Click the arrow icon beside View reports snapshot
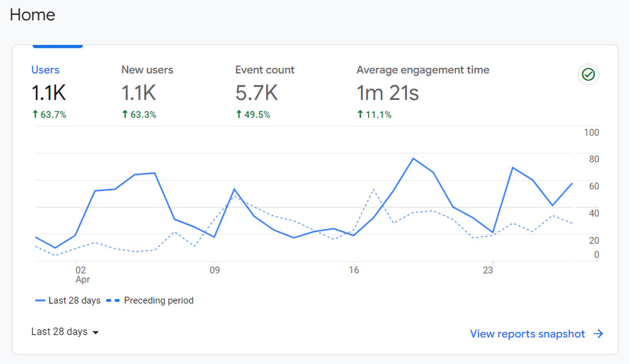The height and width of the screenshot is (364, 629). (x=599, y=334)
